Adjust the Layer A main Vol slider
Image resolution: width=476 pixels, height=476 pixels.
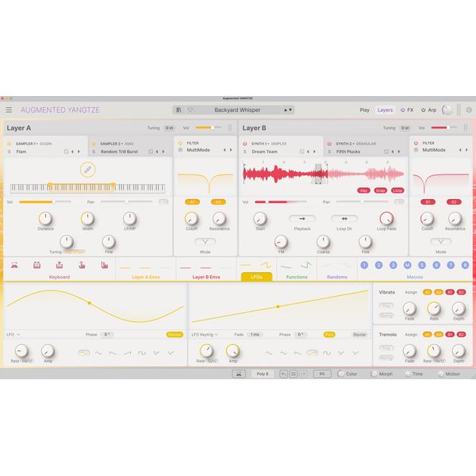click(208, 128)
